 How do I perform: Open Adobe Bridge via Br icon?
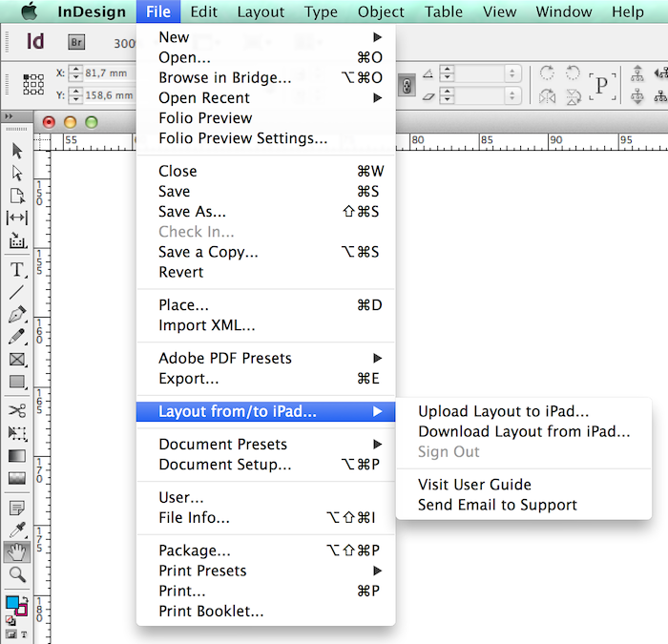[x=76, y=42]
